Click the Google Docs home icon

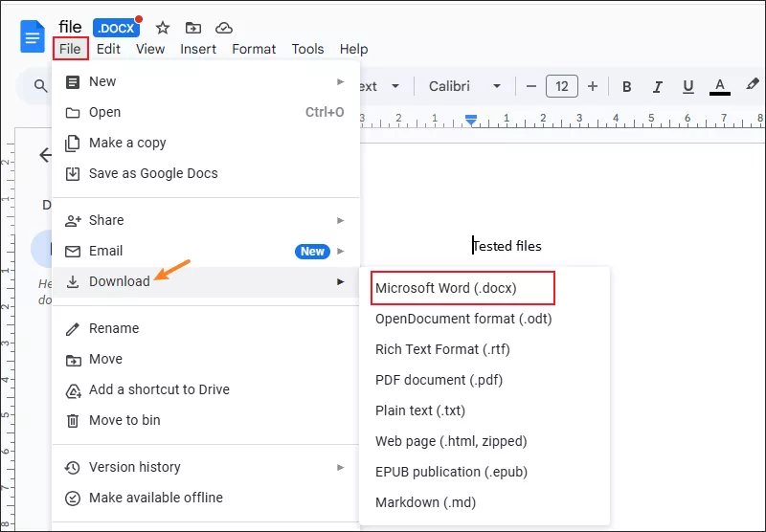click(33, 36)
